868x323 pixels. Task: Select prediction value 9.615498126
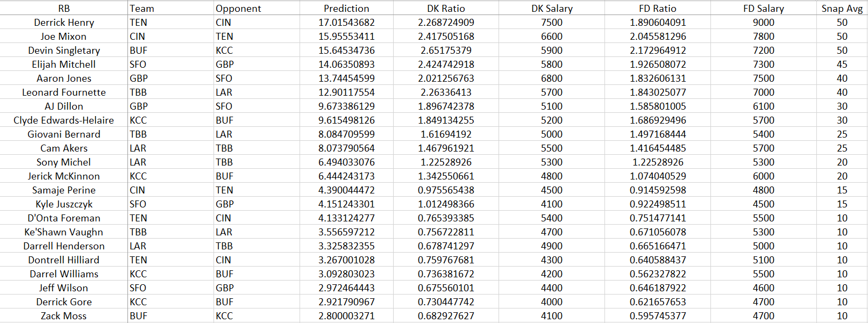346,120
